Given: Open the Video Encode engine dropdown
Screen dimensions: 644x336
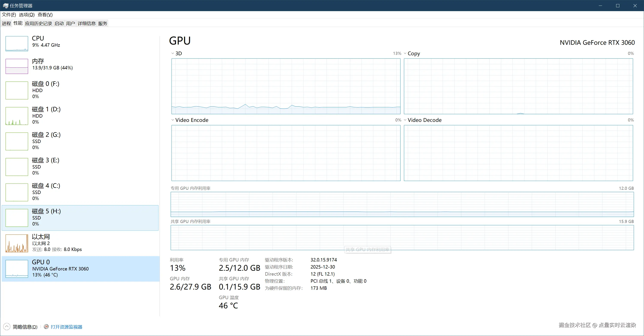Looking at the screenshot, I should 172,120.
